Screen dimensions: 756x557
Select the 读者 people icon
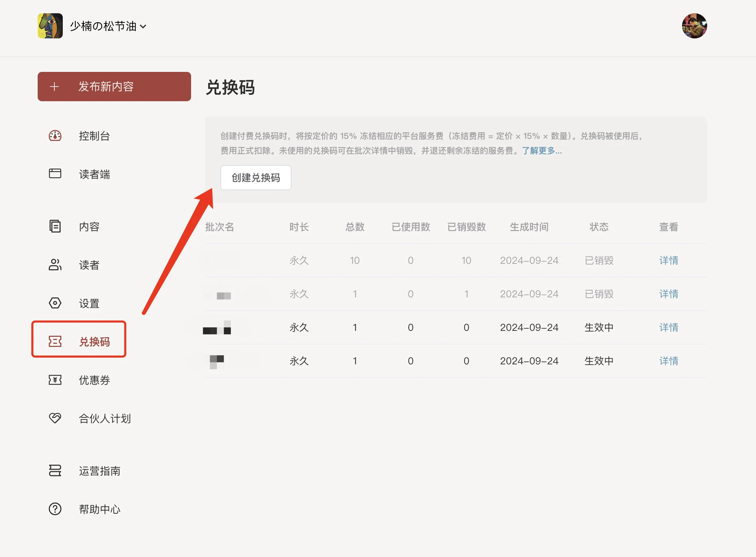pyautogui.click(x=55, y=265)
